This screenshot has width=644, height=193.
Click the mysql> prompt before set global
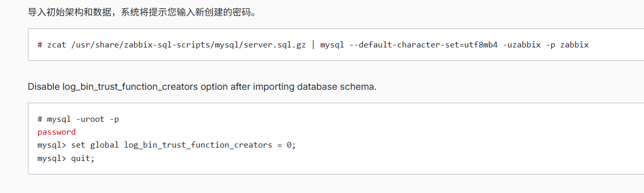click(x=52, y=145)
